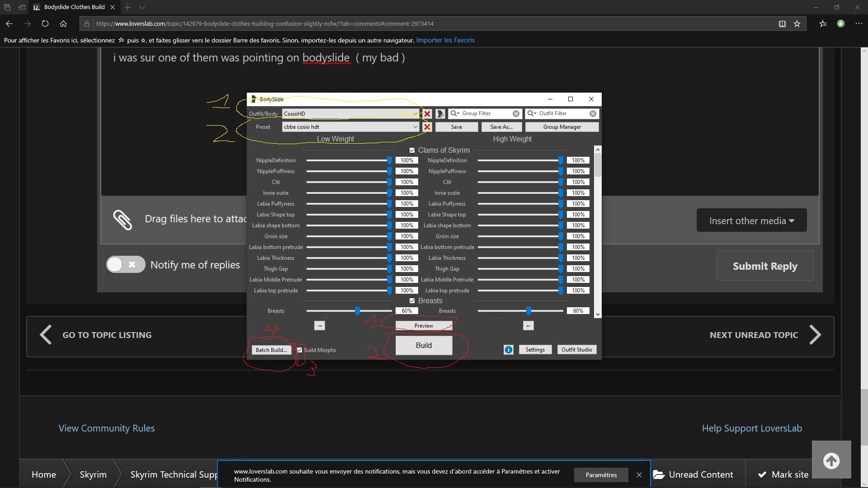Open Help Support LoversLab link
The height and width of the screenshot is (488, 868).
coord(752,428)
